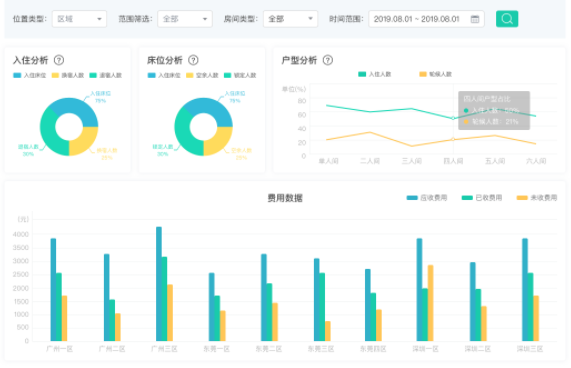Screen dimensions: 571x368
Task: Open the 范围筛选 dropdown
Action: click(x=185, y=19)
